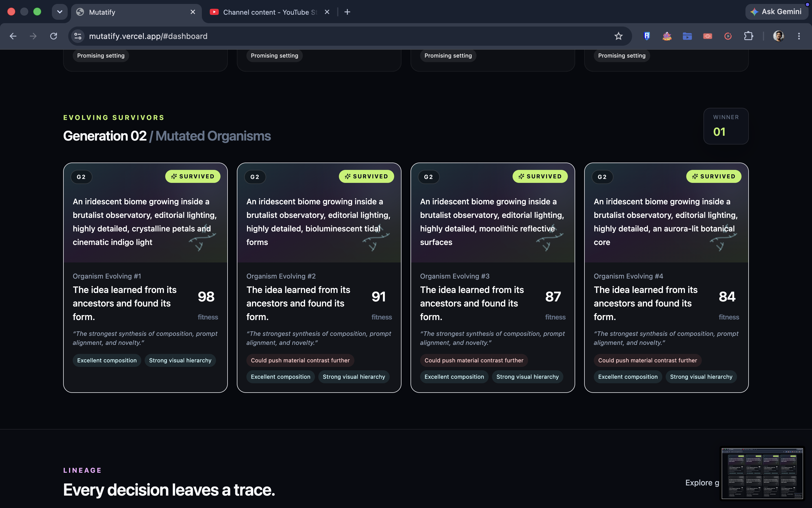Click the DNA strand icon on card #1
Image resolution: width=812 pixels, height=508 pixels.
click(x=202, y=238)
